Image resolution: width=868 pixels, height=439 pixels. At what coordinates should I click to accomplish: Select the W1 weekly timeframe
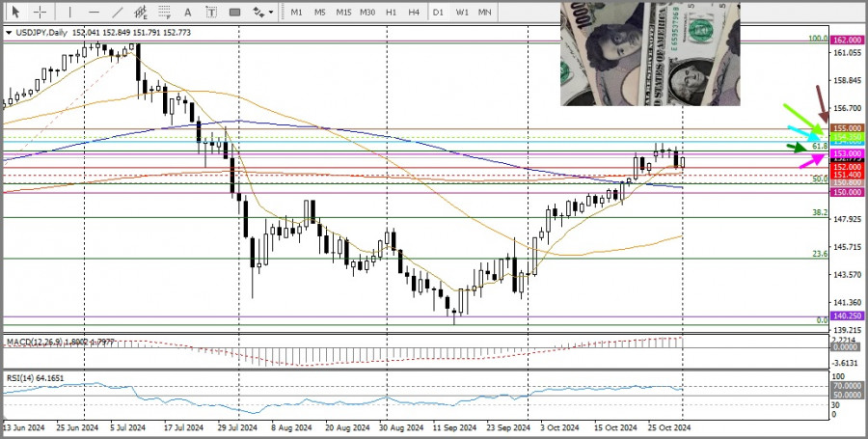[x=462, y=12]
